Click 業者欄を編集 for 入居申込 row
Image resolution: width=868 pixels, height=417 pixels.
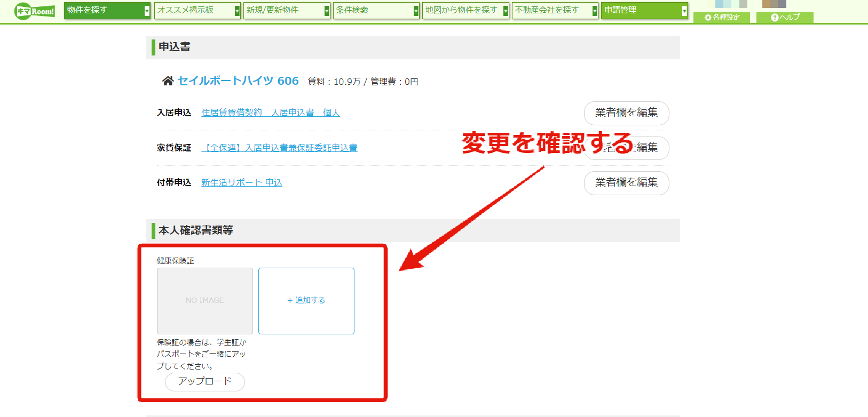coord(627,113)
